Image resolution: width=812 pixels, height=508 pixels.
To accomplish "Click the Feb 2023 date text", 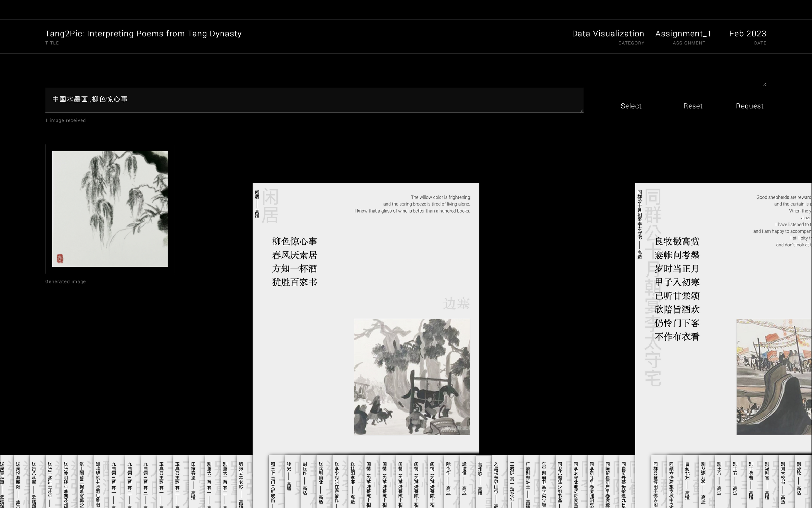I will click(x=748, y=34).
